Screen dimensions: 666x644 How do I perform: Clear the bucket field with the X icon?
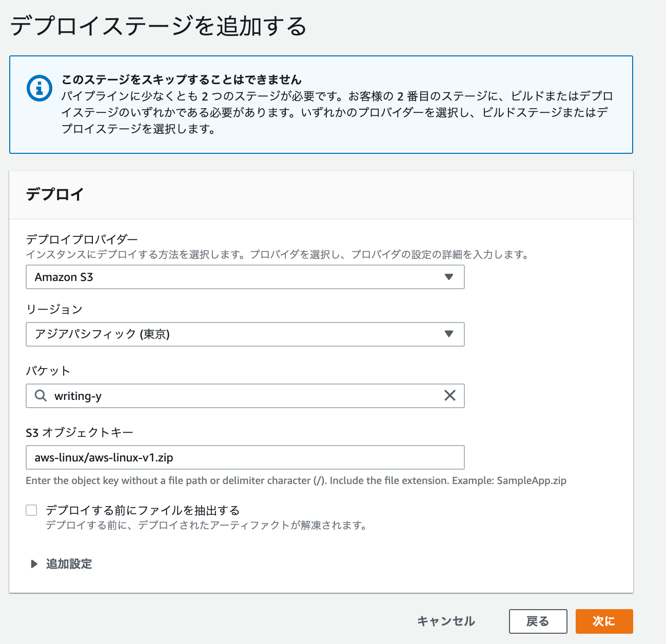point(450,395)
